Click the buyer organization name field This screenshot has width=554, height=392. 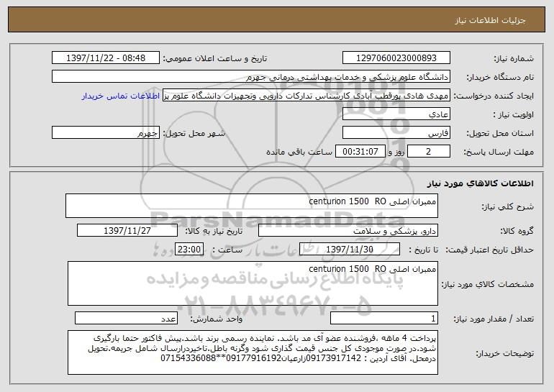pyautogui.click(x=251, y=77)
